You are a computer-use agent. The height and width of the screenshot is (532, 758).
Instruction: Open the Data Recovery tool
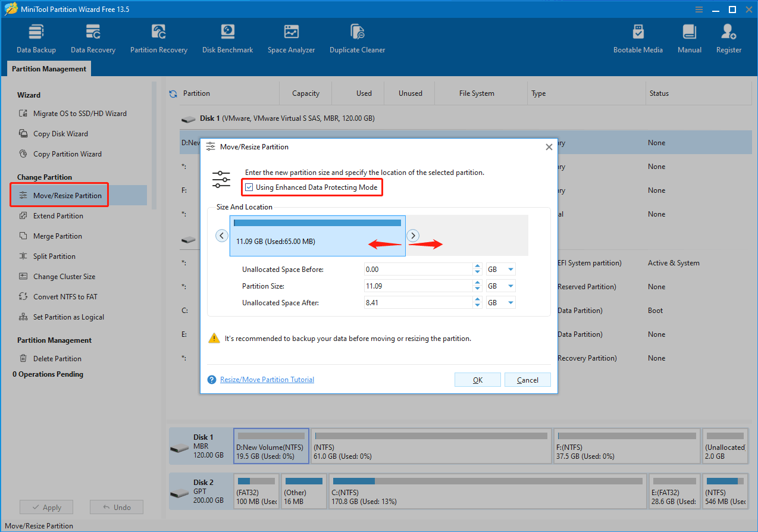(93, 37)
